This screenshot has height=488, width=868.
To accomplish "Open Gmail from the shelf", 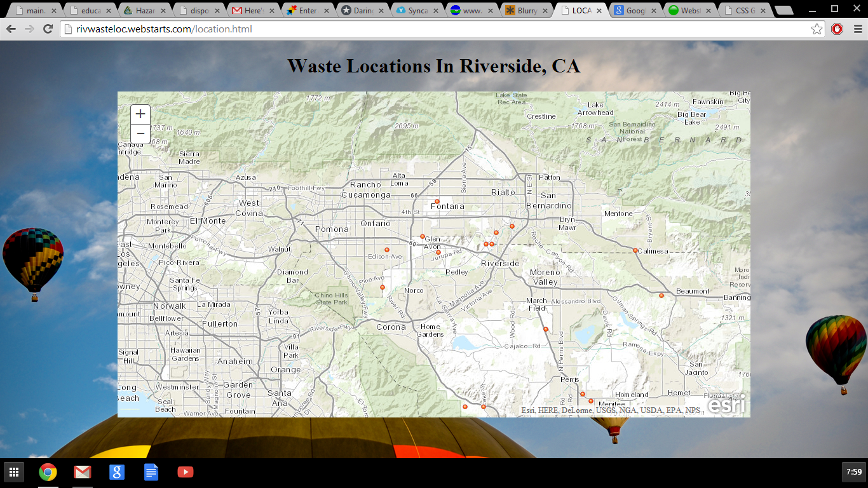I will [82, 472].
